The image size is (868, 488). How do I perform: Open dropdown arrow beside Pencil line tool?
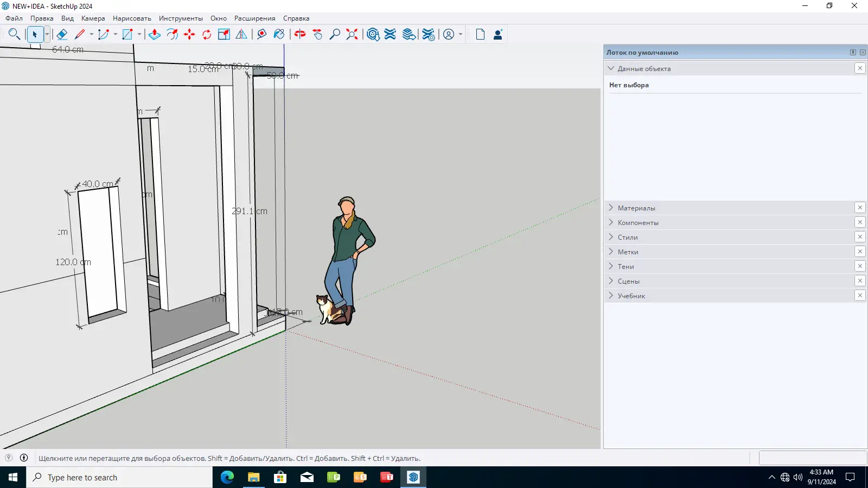point(92,35)
